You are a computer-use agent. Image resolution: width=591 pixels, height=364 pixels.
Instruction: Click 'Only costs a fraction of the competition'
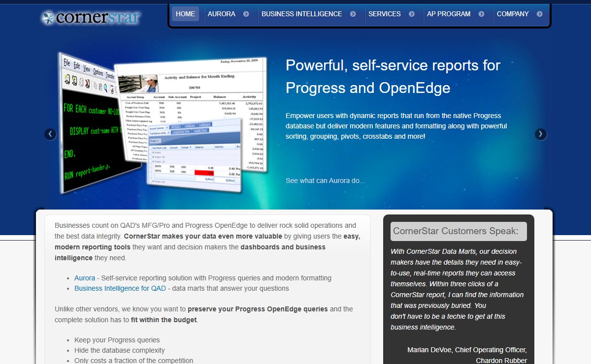point(134,361)
